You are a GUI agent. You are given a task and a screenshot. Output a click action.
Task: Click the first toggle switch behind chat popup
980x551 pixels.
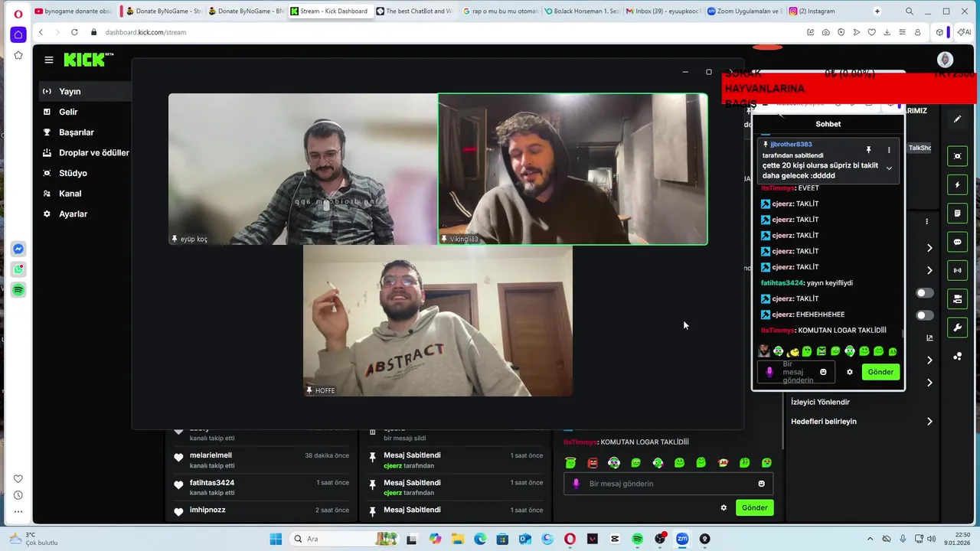pyautogui.click(x=925, y=293)
